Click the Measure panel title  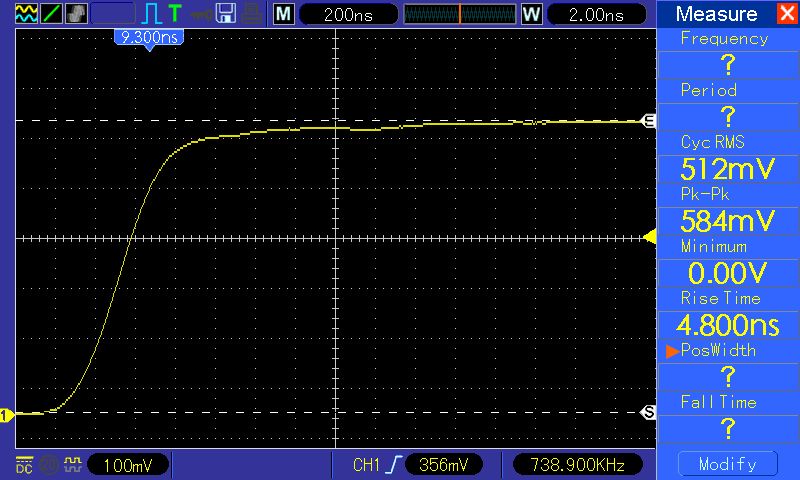[716, 14]
